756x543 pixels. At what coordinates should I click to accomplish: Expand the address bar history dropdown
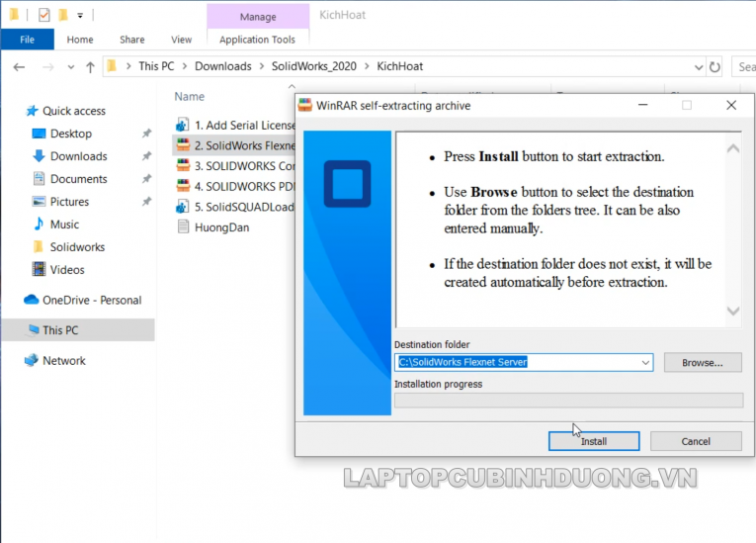tap(698, 67)
